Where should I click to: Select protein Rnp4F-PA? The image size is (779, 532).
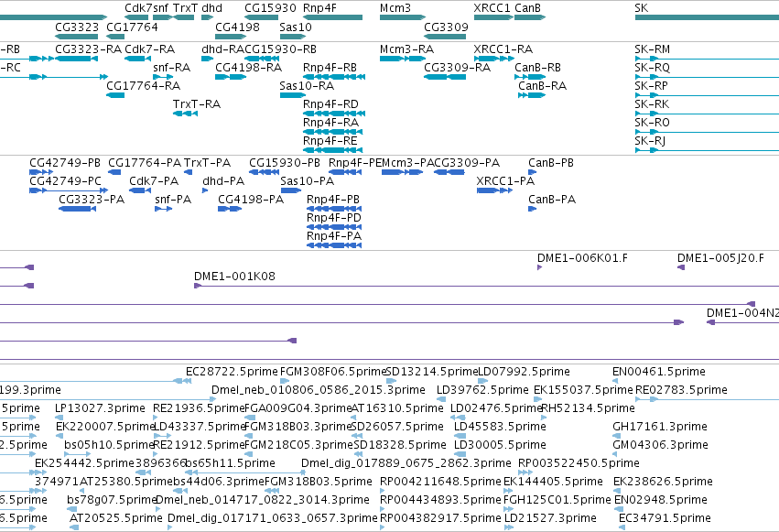(334, 246)
